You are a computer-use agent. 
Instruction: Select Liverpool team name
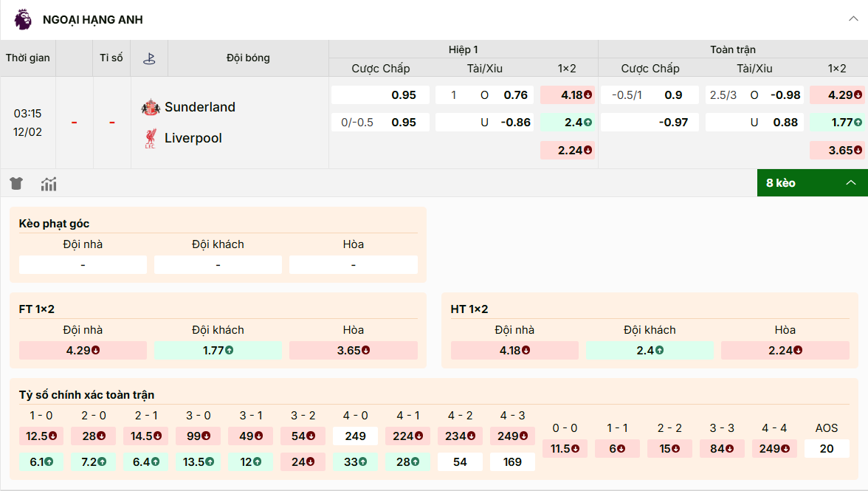coord(193,138)
